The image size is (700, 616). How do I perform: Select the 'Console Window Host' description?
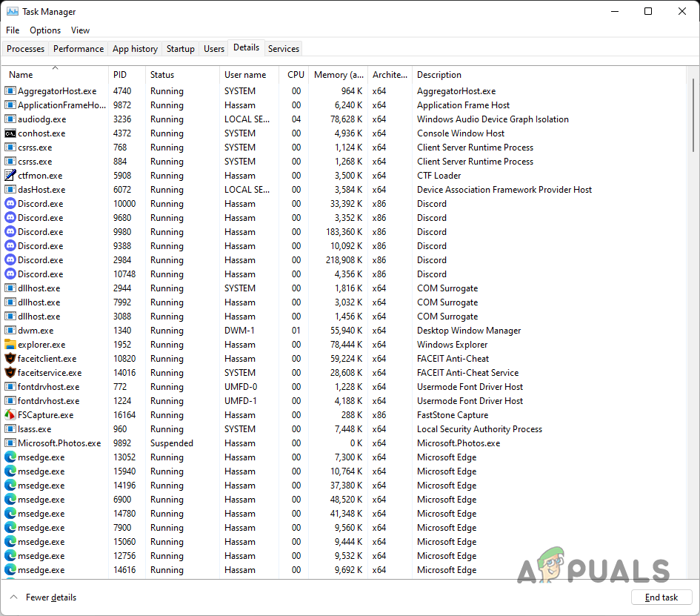[460, 133]
